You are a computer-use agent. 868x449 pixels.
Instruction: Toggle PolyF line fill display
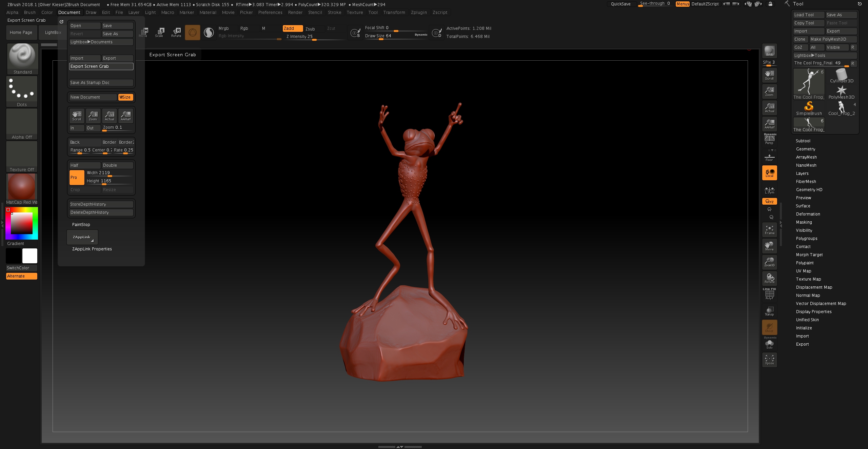[769, 294]
